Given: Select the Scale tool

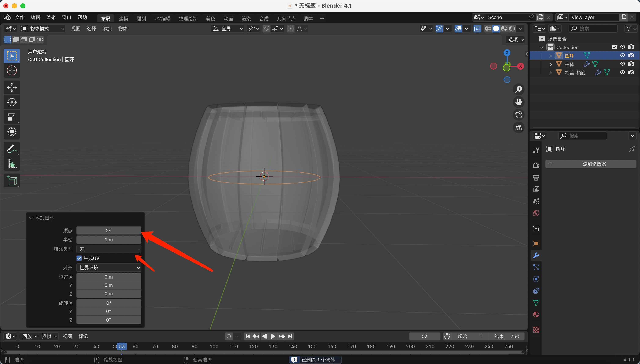Looking at the screenshot, I should [x=11, y=117].
